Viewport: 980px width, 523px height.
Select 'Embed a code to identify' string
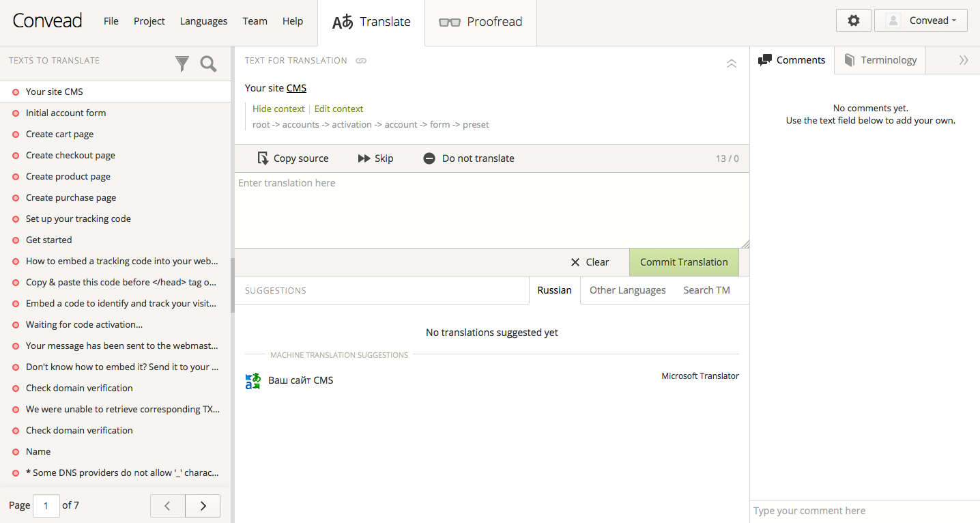pyautogui.click(x=115, y=303)
